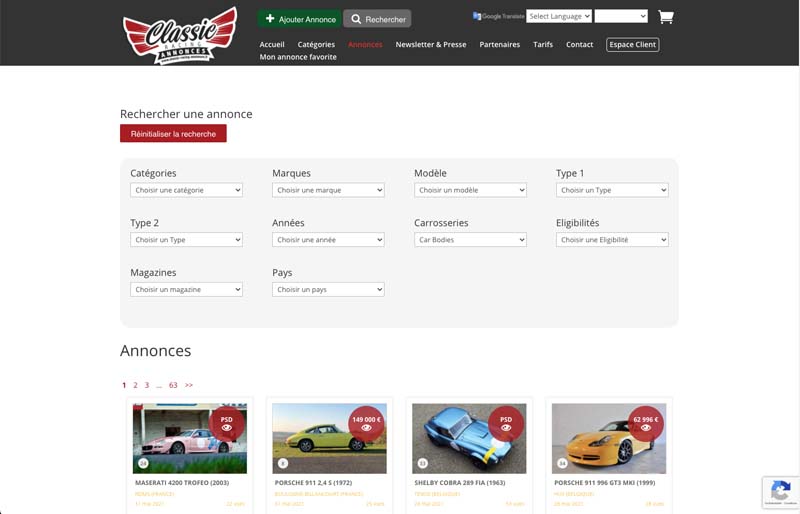
Task: Open the Type 2 dropdown
Action: tap(186, 239)
